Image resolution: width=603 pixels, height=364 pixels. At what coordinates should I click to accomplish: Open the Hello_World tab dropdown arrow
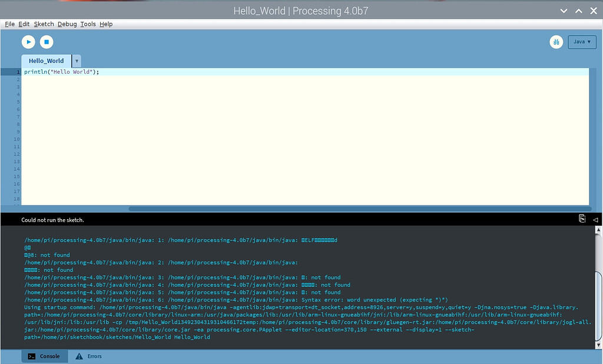click(76, 61)
